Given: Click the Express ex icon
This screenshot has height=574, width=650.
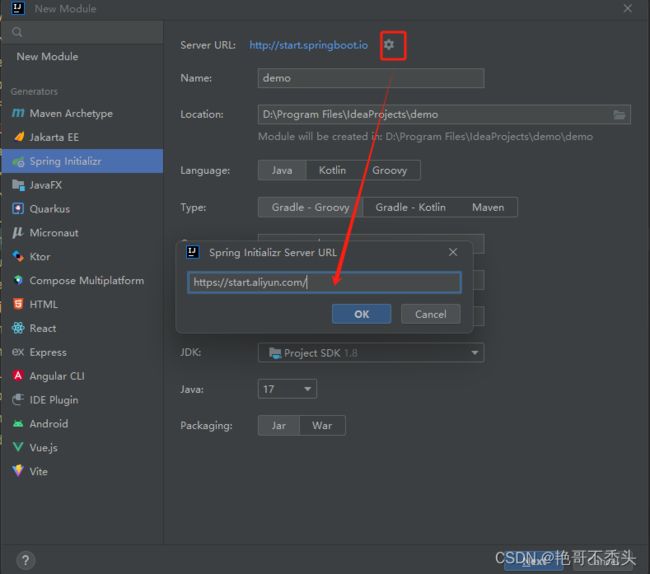Looking at the screenshot, I should point(18,352).
